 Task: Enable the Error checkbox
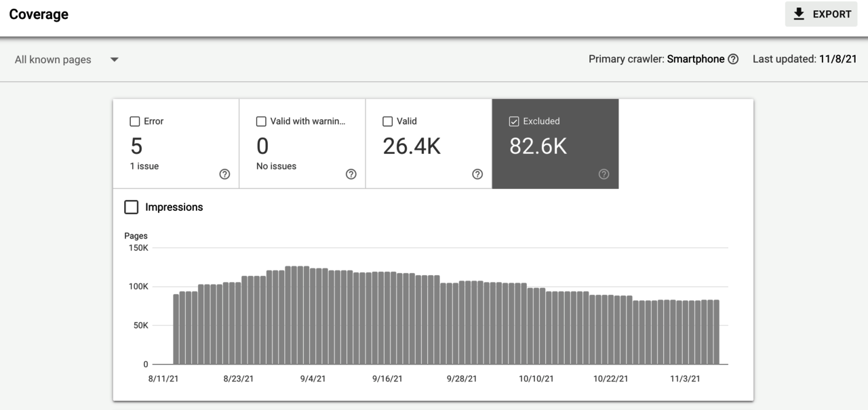(x=134, y=121)
